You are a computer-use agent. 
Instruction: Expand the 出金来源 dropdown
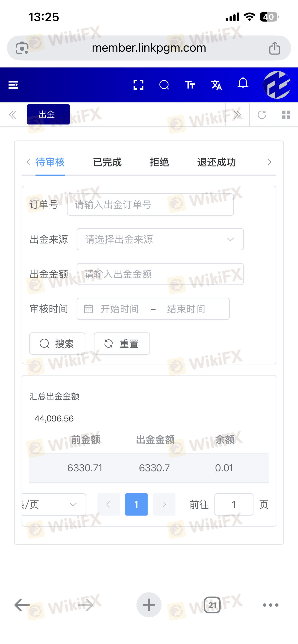pyautogui.click(x=160, y=239)
